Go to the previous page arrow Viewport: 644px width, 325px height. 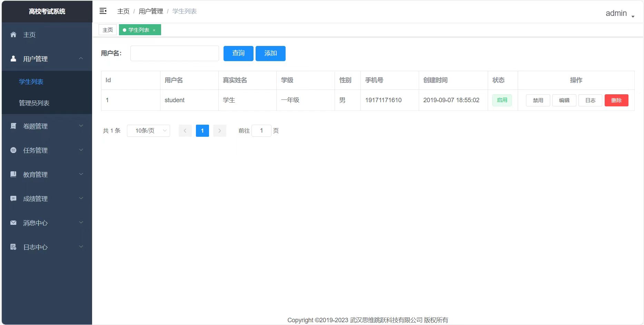click(185, 131)
